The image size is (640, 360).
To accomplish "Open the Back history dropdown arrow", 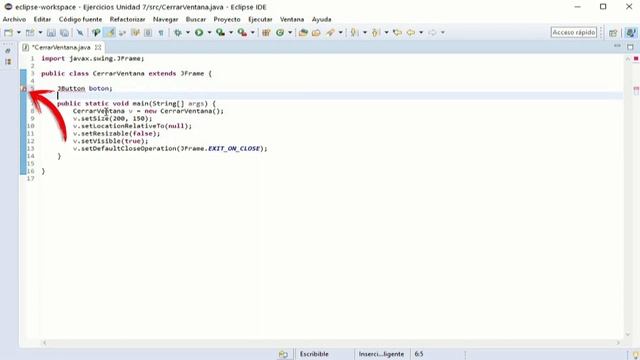I will tap(421, 33).
